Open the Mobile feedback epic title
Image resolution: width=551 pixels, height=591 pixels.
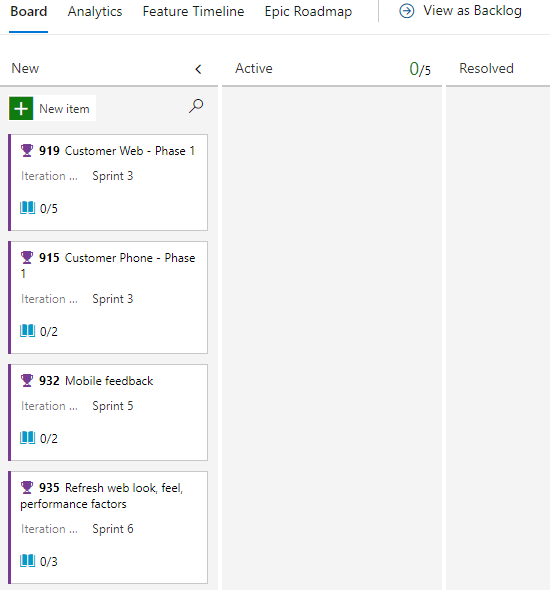pyautogui.click(x=109, y=381)
